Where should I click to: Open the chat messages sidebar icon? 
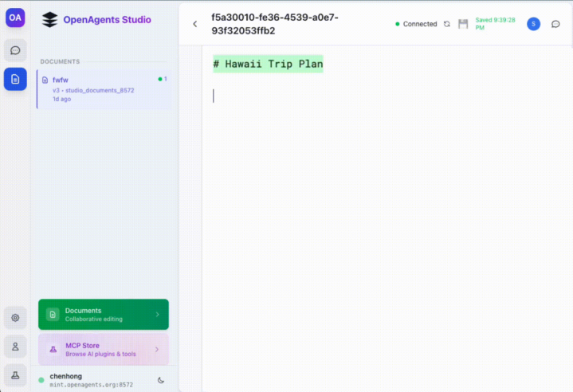tap(15, 50)
